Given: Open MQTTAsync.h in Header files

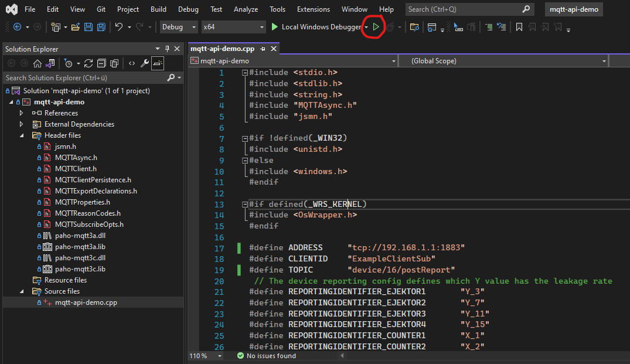Looking at the screenshot, I should pos(76,158).
